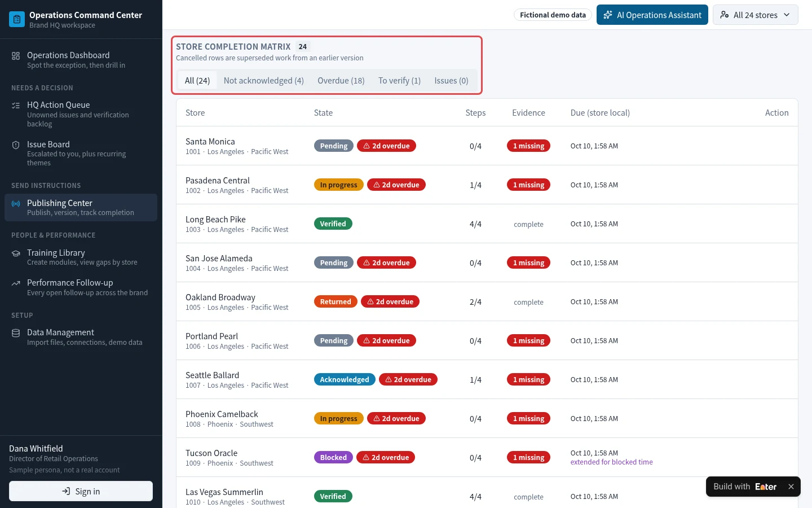Screen dimensions: 812x508
Task: Switch to the To verify (1) tab
Action: [x=399, y=81]
